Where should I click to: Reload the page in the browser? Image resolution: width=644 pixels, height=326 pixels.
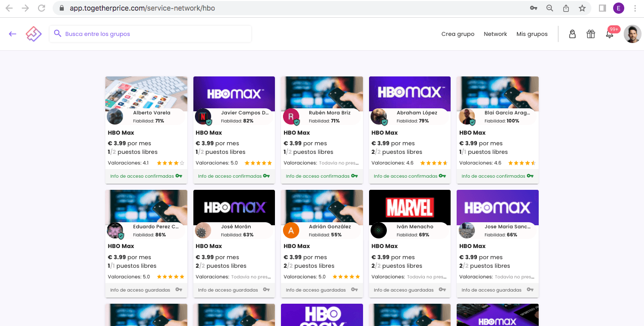(42, 8)
